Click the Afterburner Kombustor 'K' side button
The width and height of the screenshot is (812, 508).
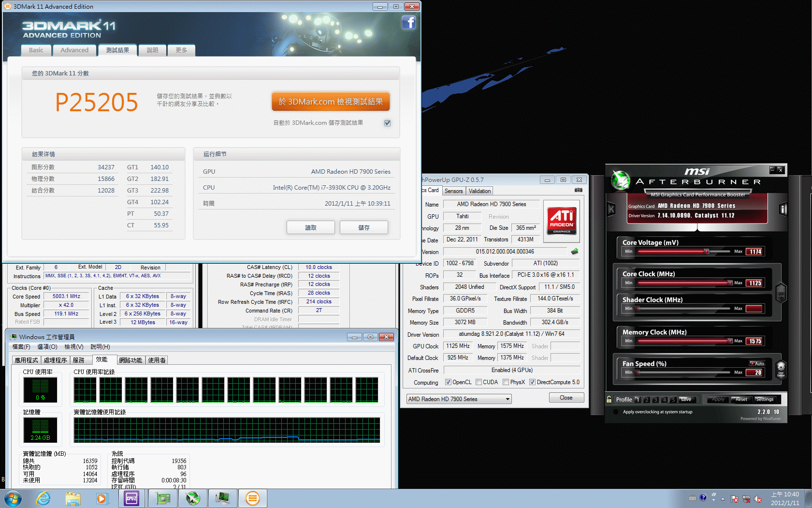tap(611, 209)
